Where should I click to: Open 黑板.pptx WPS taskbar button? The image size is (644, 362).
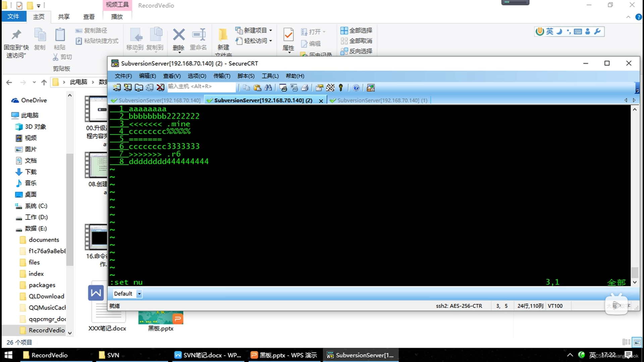coord(284,355)
